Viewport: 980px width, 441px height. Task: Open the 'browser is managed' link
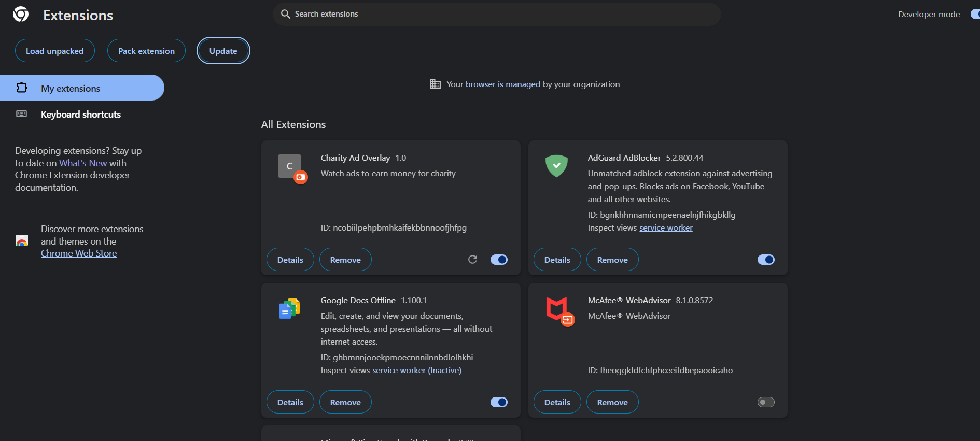pos(503,84)
